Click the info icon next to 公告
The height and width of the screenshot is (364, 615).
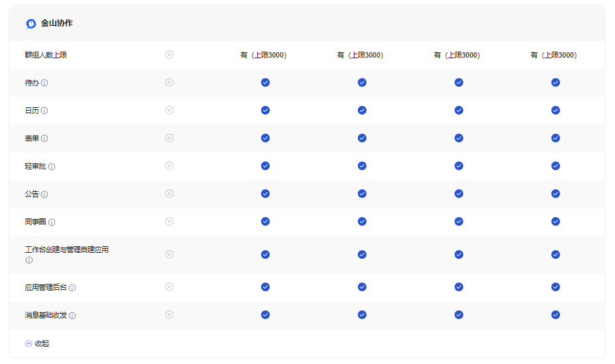point(44,195)
